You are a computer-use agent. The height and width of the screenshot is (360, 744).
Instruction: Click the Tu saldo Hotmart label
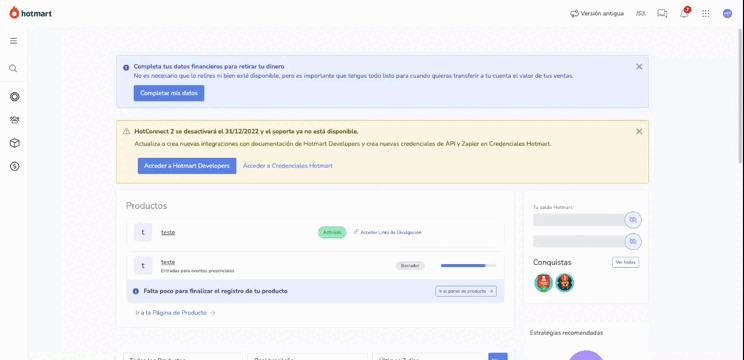553,208
